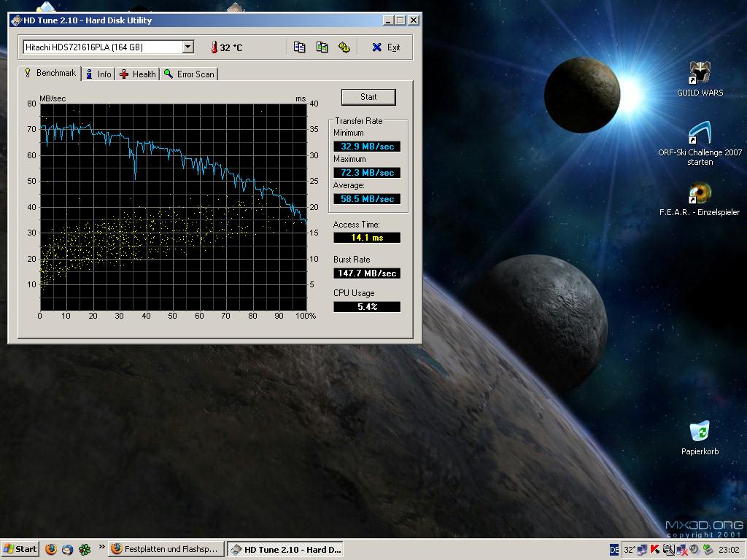Launch ICQ flower icon in quick launch
Screen dimensions: 747x560
pos(85,549)
